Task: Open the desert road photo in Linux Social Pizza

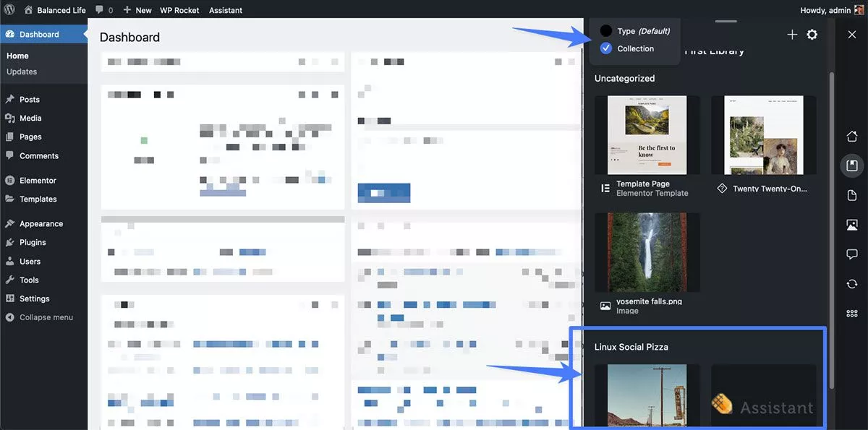Action: [x=647, y=395]
